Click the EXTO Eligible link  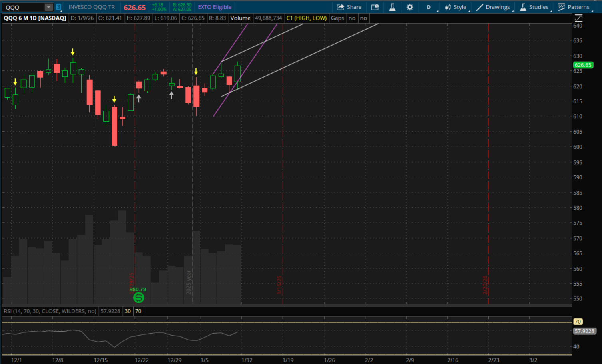pos(215,7)
